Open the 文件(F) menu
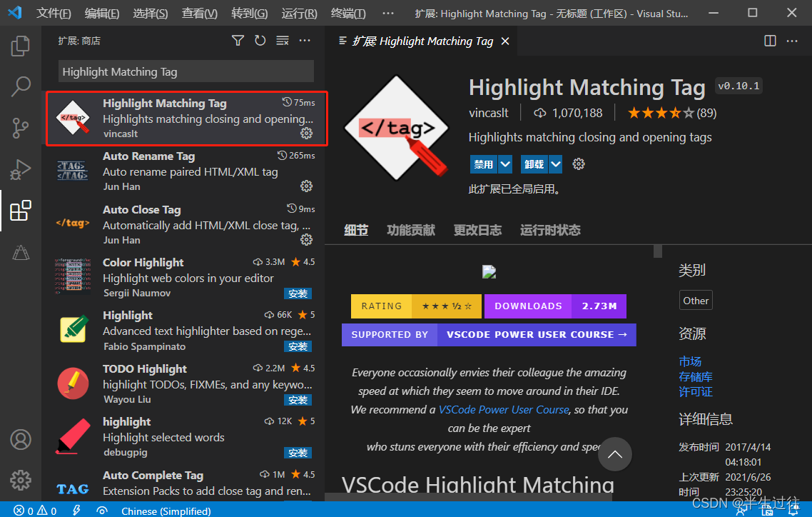This screenshot has height=517, width=812. [x=54, y=13]
